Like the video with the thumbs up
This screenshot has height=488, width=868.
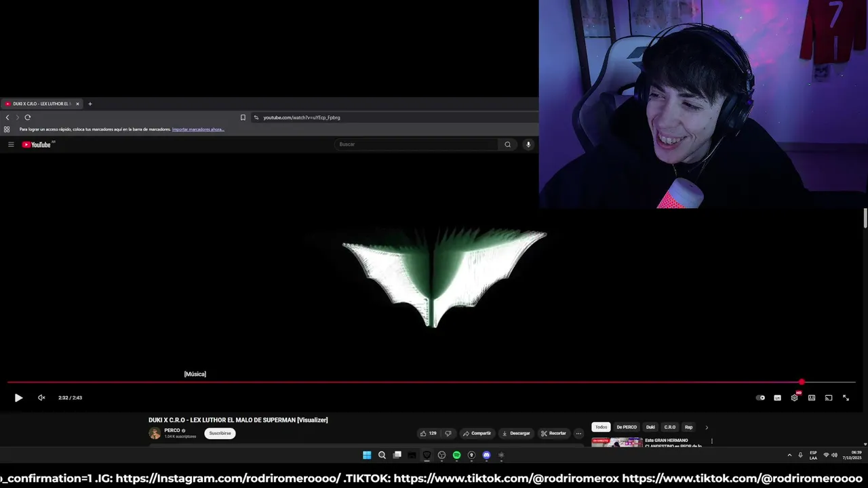428,433
